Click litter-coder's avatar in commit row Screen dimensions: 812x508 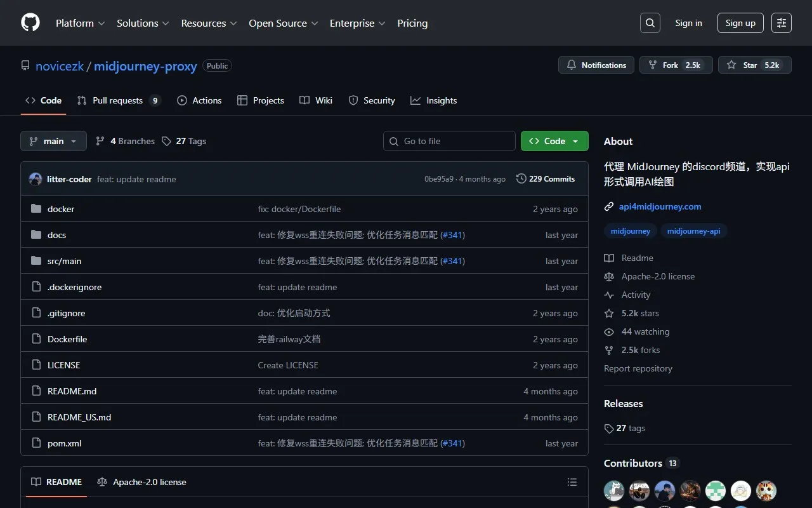[x=36, y=179]
